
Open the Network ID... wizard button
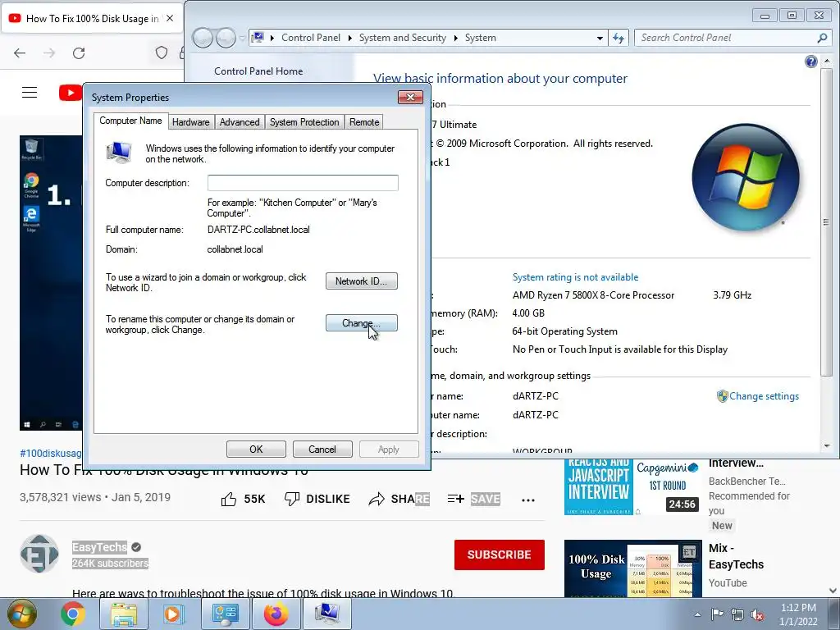pyautogui.click(x=361, y=281)
